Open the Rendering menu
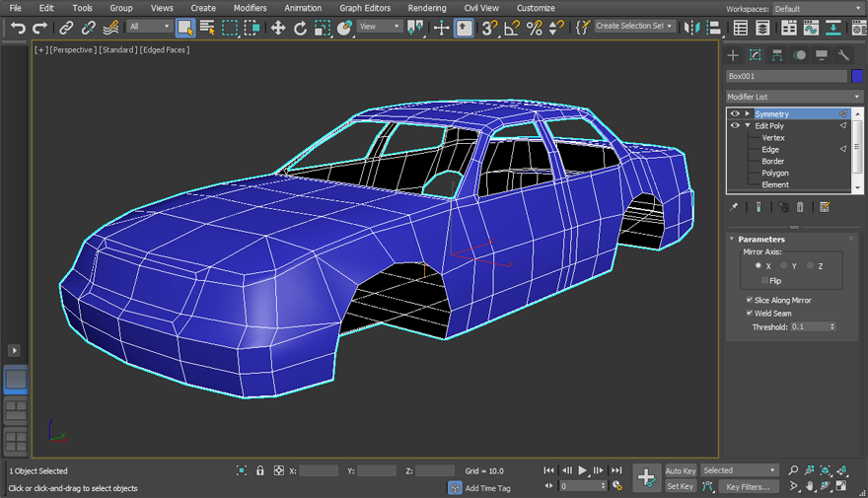868x498 pixels. click(x=427, y=8)
